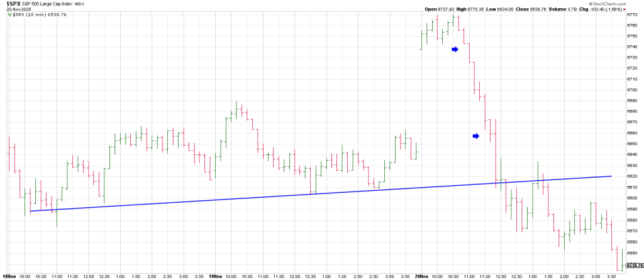Image resolution: width=644 pixels, height=280 pixels.
Task: Click the upper blue arrow marker
Action: [x=455, y=49]
